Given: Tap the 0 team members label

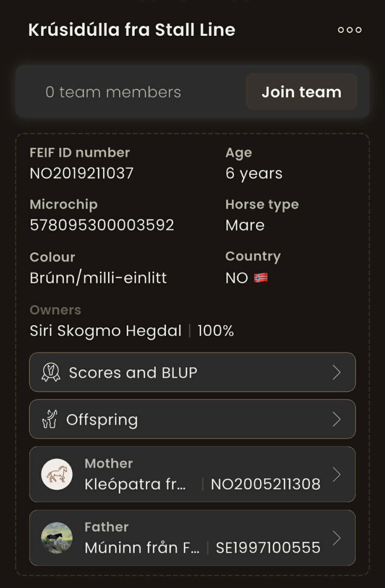Looking at the screenshot, I should 113,92.
